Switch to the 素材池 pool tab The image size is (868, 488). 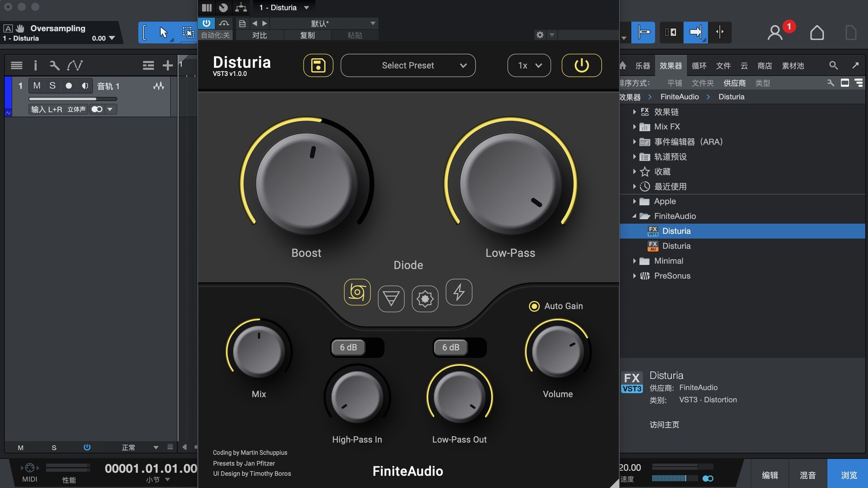(x=793, y=66)
